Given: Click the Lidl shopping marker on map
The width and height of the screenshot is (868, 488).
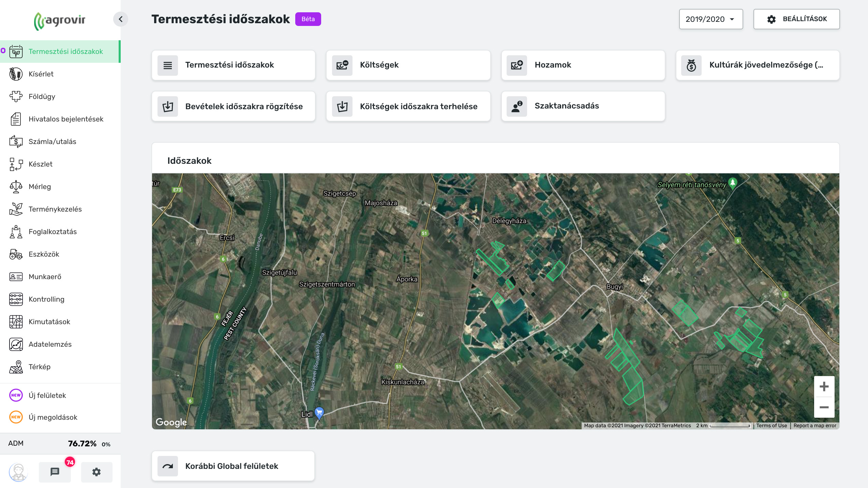Looking at the screenshot, I should coord(319,413).
